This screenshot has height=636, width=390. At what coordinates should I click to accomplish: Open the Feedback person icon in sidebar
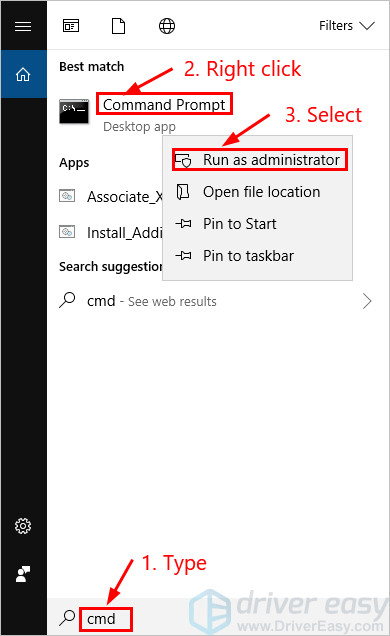(x=23, y=574)
